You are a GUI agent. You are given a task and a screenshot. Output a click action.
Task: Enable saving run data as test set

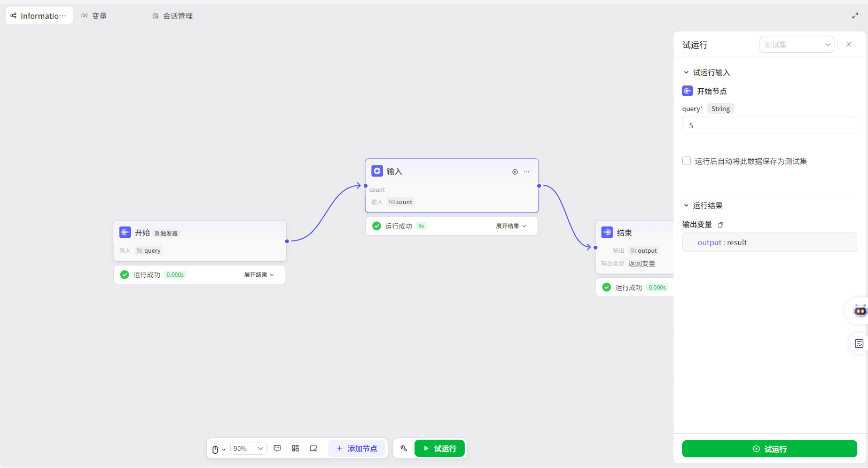coord(686,161)
